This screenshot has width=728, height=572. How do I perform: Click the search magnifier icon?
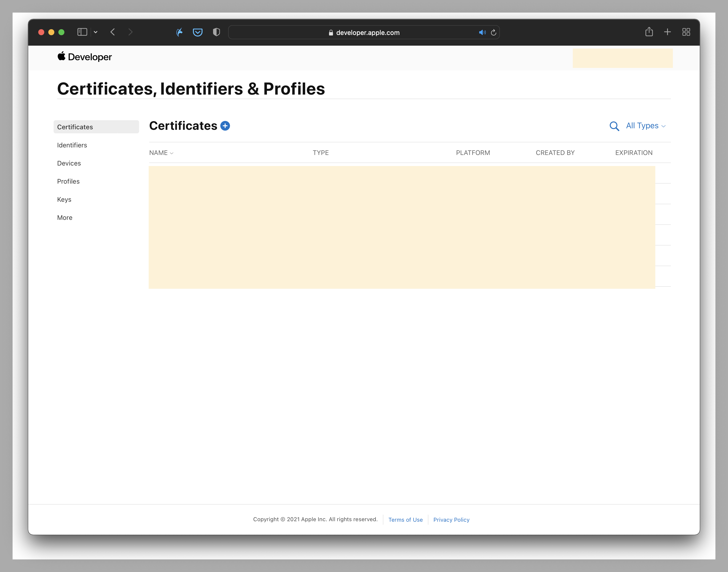(614, 126)
